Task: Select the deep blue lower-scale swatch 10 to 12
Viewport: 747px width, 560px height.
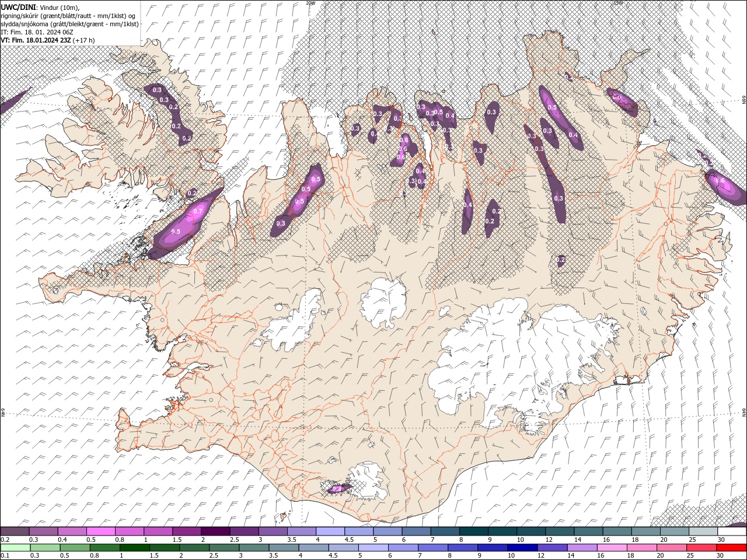Action: coord(522,548)
